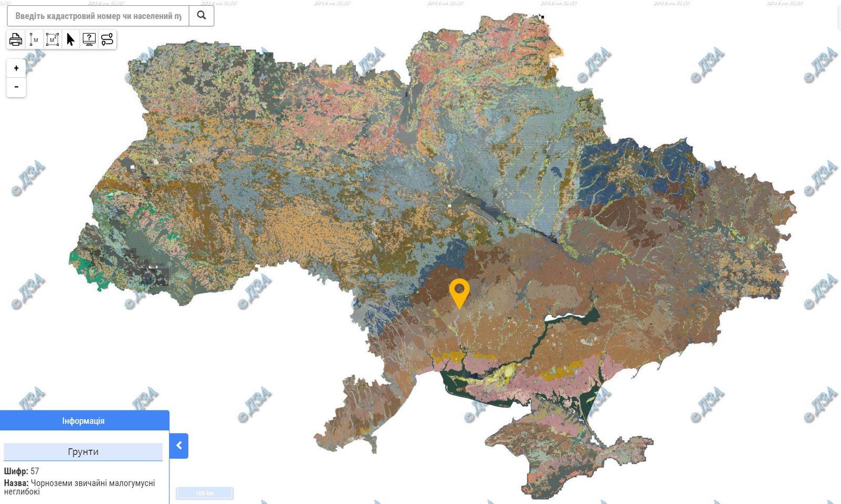Zoom in with the plus button
The height and width of the screenshot is (504, 841).
[x=16, y=68]
